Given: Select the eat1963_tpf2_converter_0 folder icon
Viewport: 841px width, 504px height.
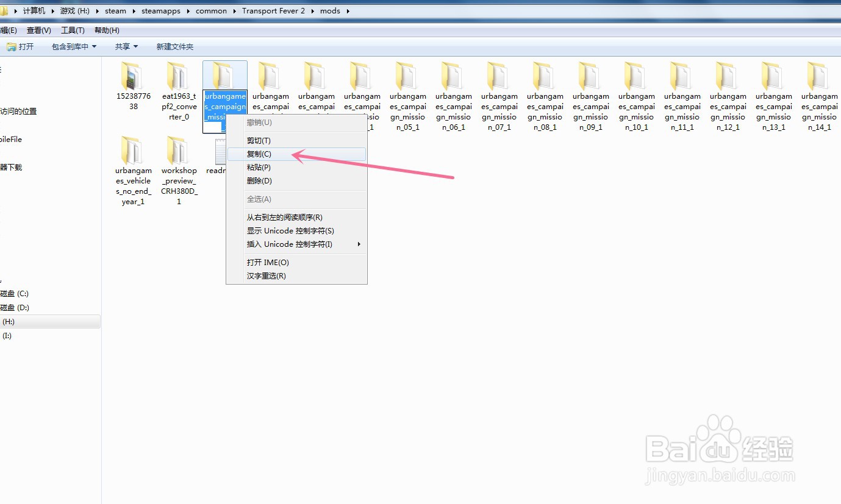Looking at the screenshot, I should [178, 76].
